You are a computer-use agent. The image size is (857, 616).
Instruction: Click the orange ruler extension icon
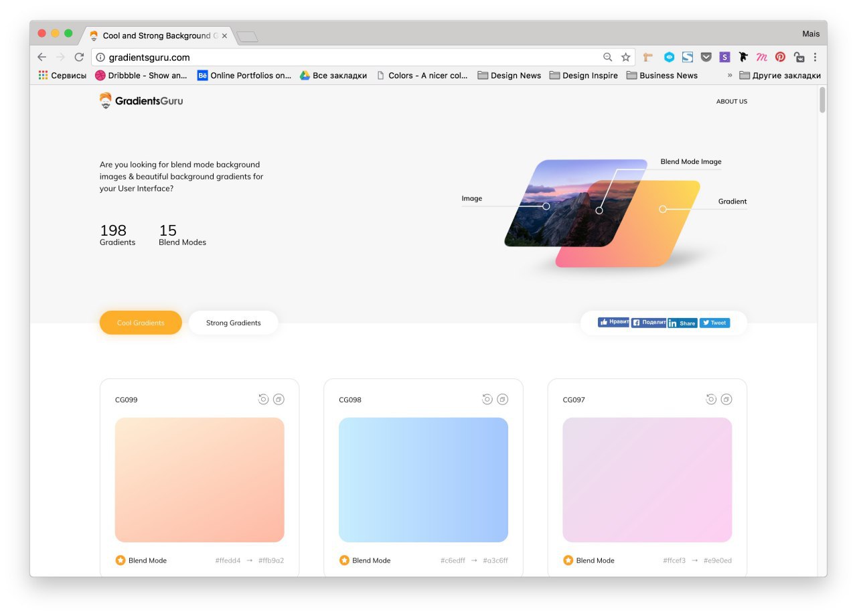click(x=648, y=58)
